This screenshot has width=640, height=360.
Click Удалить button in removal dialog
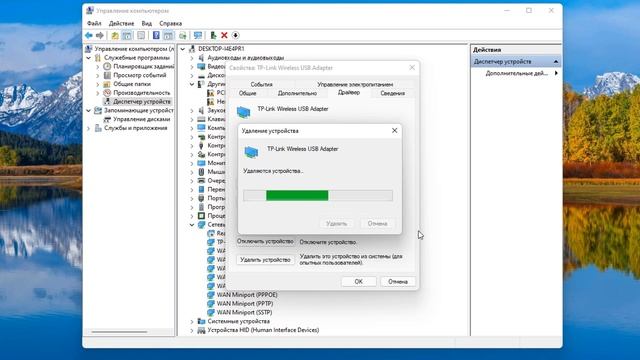click(x=336, y=223)
